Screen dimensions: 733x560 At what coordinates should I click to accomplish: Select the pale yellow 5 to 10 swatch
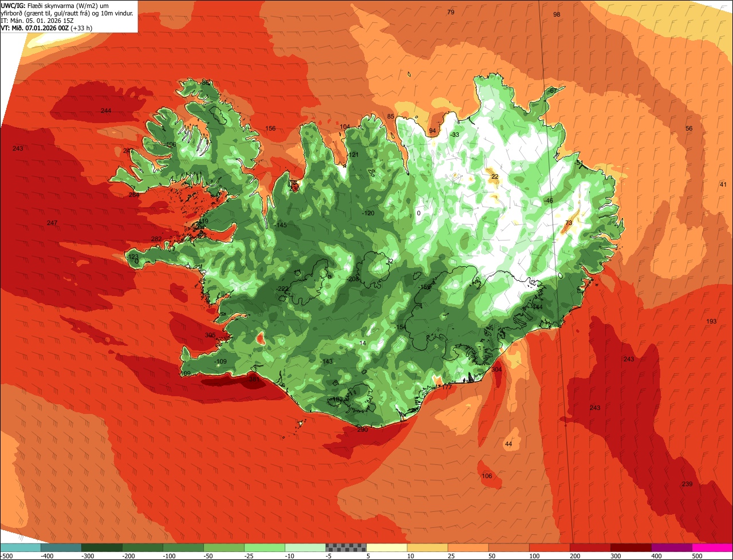tap(387, 547)
